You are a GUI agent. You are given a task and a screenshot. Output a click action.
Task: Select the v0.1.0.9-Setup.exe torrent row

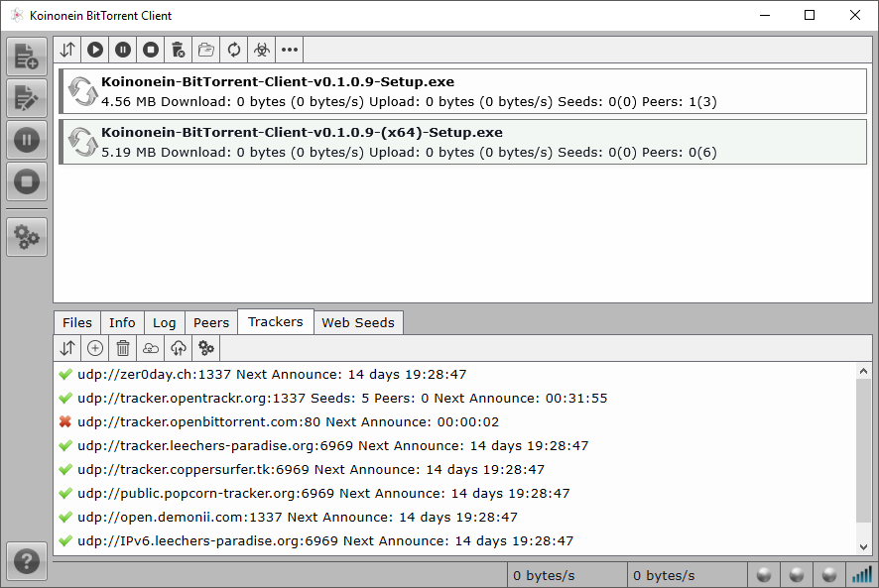tap(463, 91)
